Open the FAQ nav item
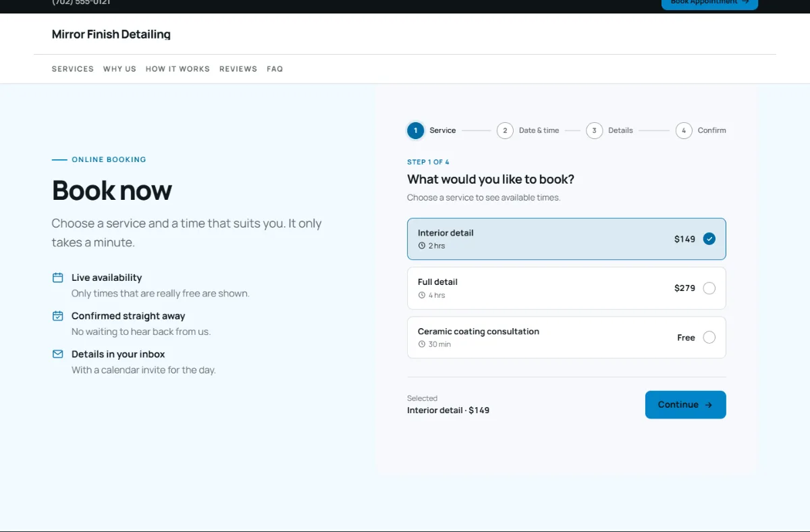The image size is (810, 532). click(275, 69)
